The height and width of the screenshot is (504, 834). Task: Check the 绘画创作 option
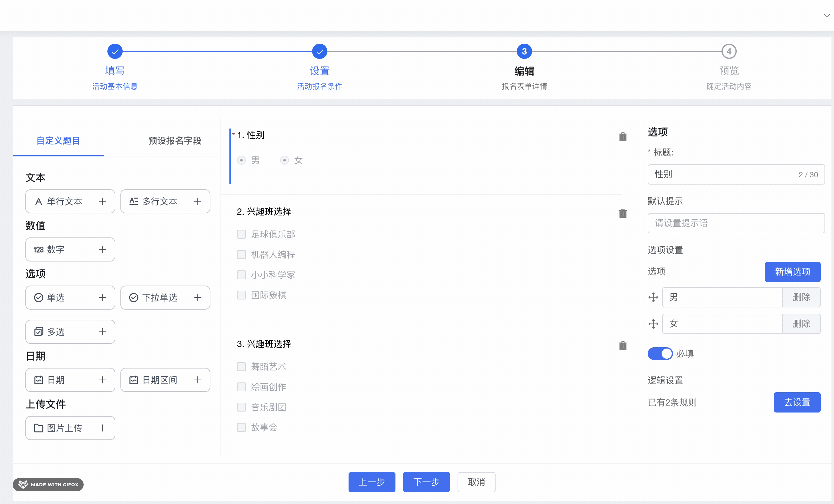click(x=241, y=387)
